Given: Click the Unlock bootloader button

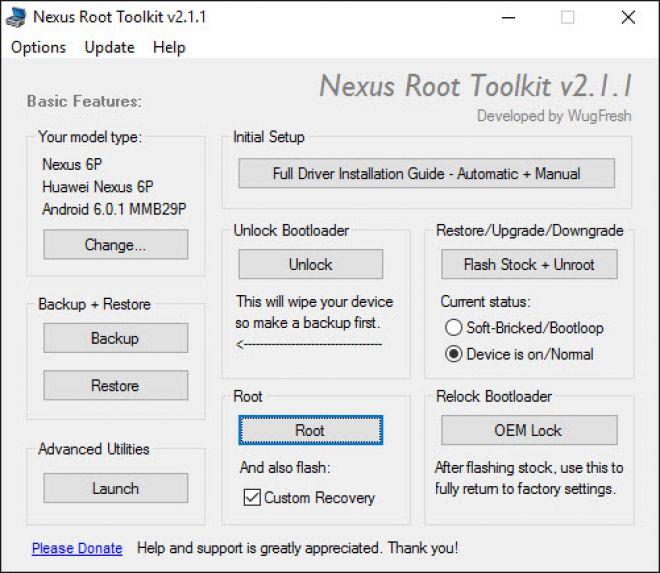Looking at the screenshot, I should pos(311,264).
